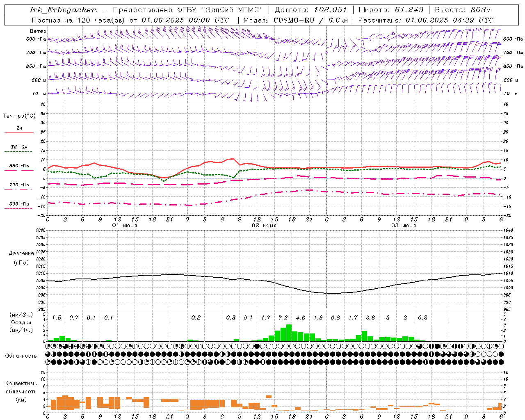The image size is (525, 420).
Task: Select the 2.8 precipitation total value
Action: (x=370, y=318)
